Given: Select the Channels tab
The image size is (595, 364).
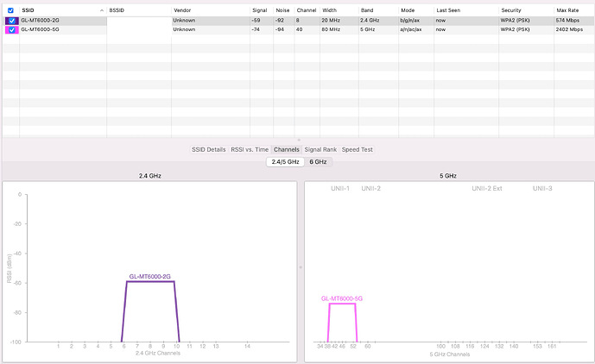Looking at the screenshot, I should click(x=287, y=149).
